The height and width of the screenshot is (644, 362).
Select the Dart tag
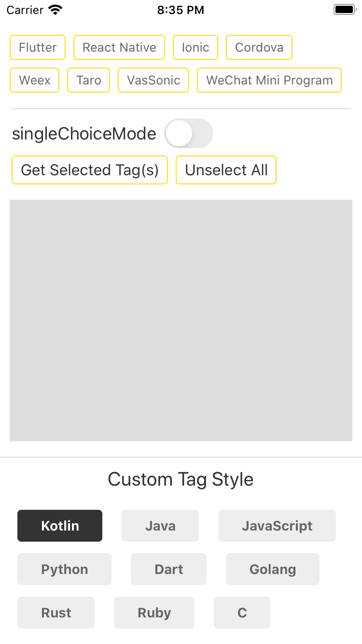[x=168, y=569]
